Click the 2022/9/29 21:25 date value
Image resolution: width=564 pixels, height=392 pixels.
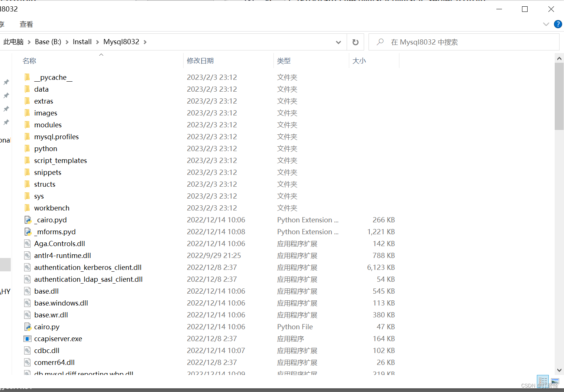[x=214, y=255]
